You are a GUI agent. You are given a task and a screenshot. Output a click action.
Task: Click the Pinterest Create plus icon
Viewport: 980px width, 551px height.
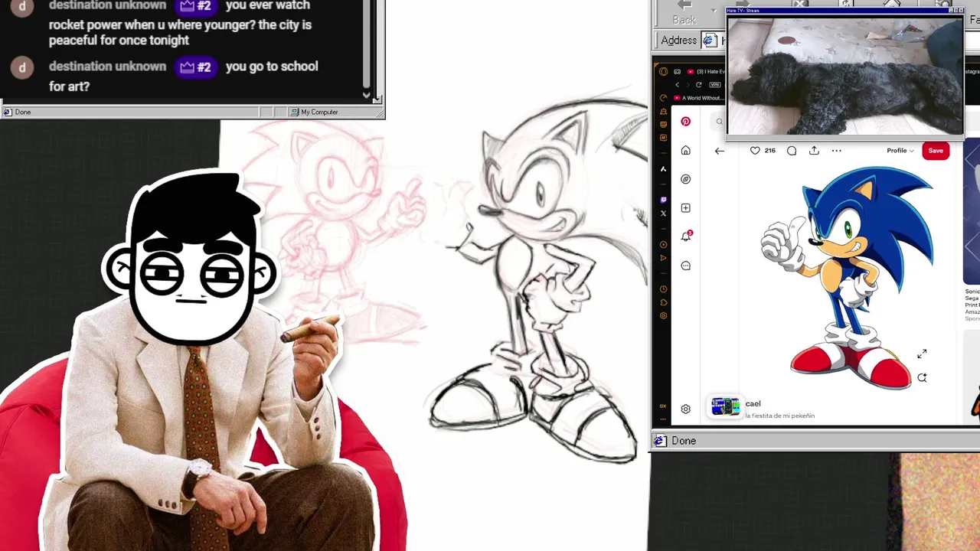point(685,208)
